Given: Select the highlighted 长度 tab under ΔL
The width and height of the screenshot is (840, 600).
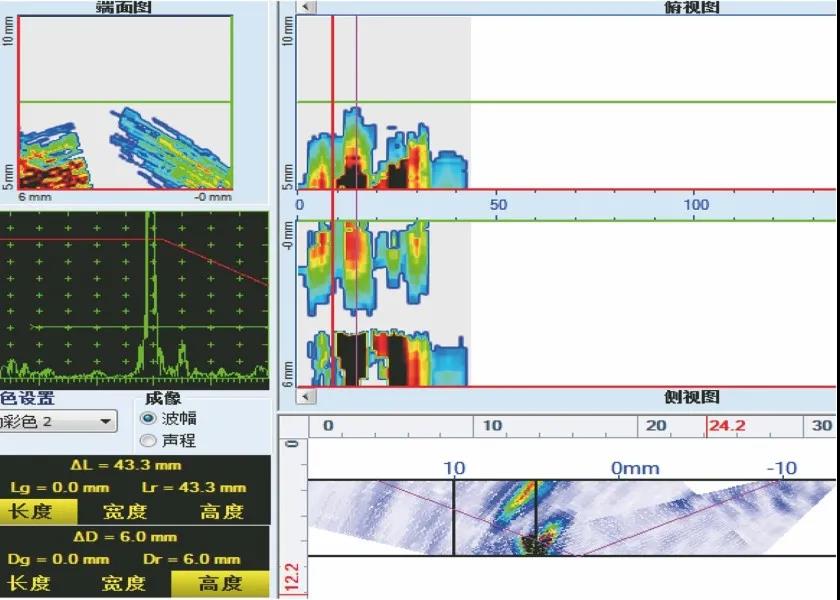Looking at the screenshot, I should (38, 511).
